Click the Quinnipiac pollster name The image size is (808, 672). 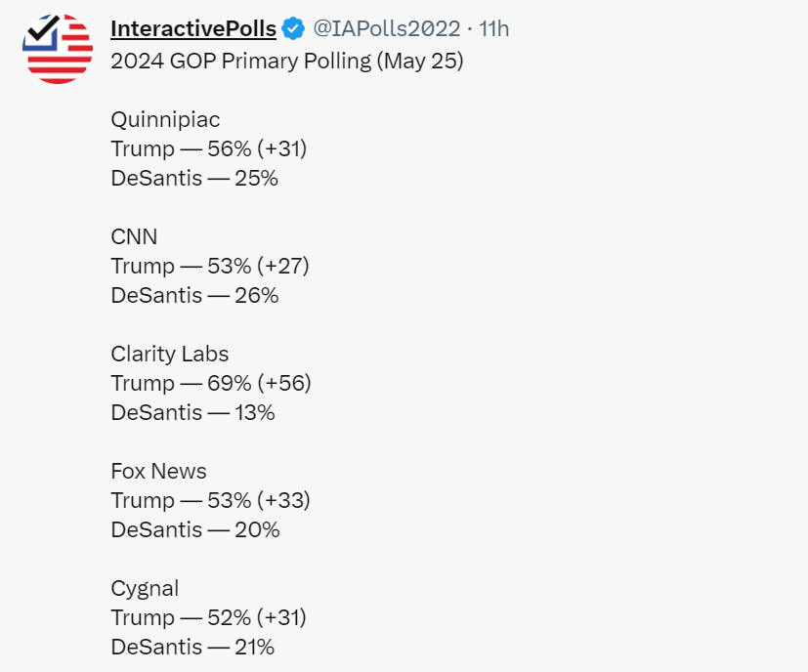[x=165, y=119]
